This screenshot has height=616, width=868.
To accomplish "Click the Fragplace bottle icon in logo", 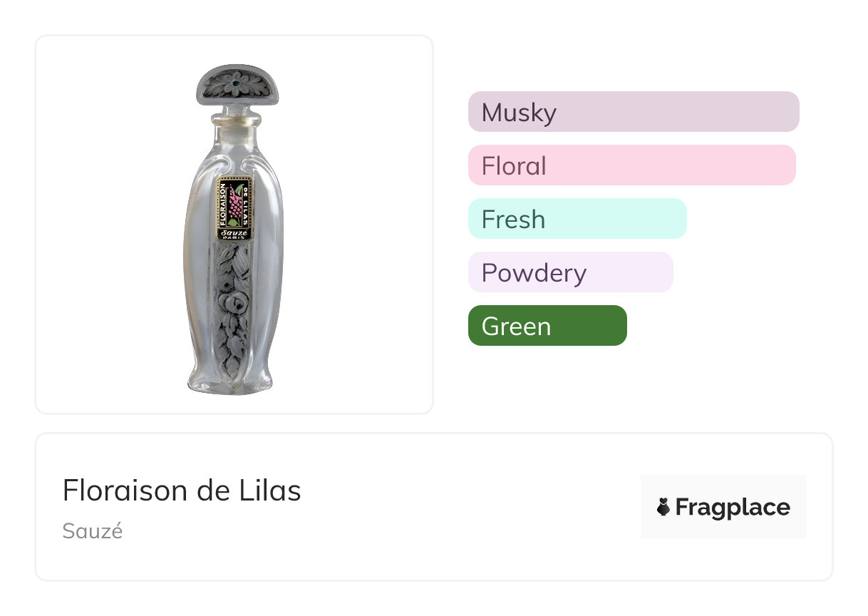I will 663,508.
